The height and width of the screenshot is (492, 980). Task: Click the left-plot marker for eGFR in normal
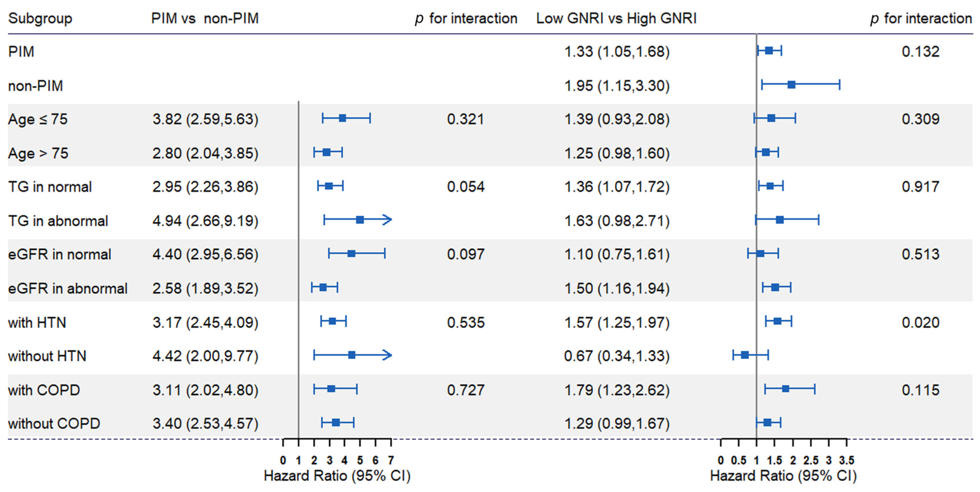(x=351, y=253)
